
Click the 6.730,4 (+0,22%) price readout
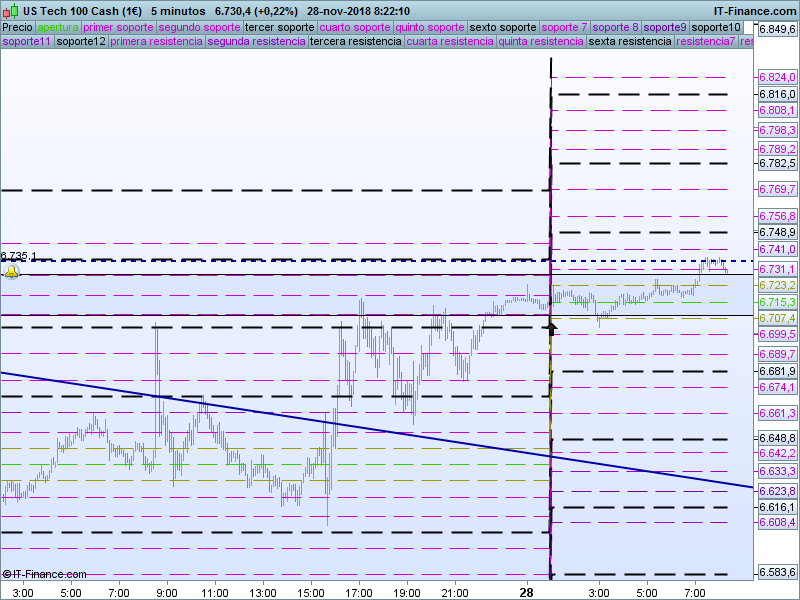point(256,11)
